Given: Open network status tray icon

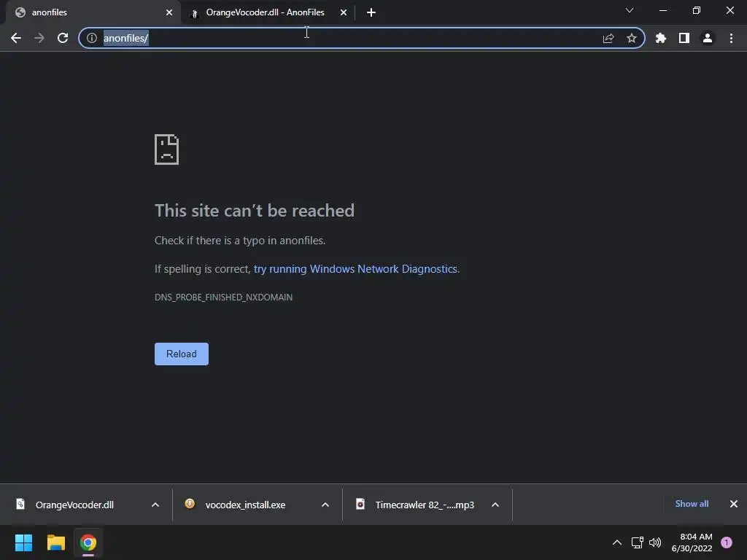Looking at the screenshot, I should pos(638,542).
